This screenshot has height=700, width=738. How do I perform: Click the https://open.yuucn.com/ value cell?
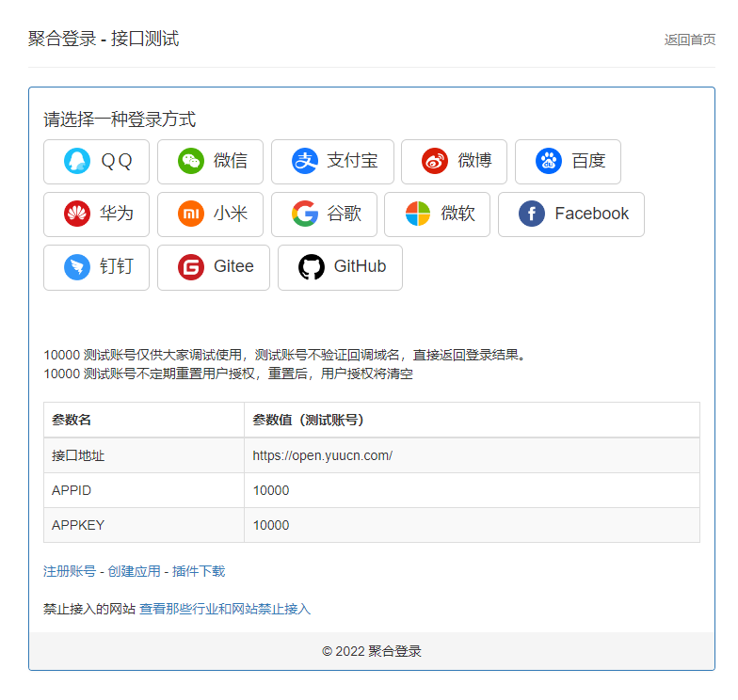[473, 455]
